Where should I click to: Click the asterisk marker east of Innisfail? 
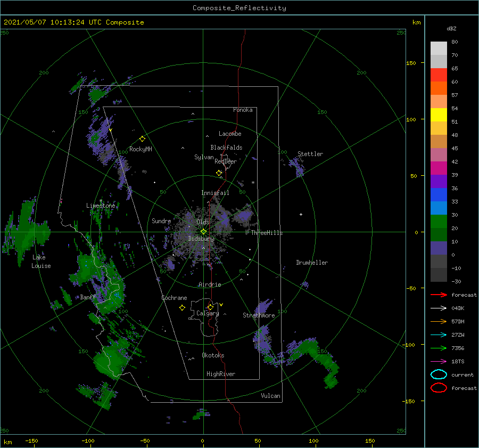click(253, 183)
